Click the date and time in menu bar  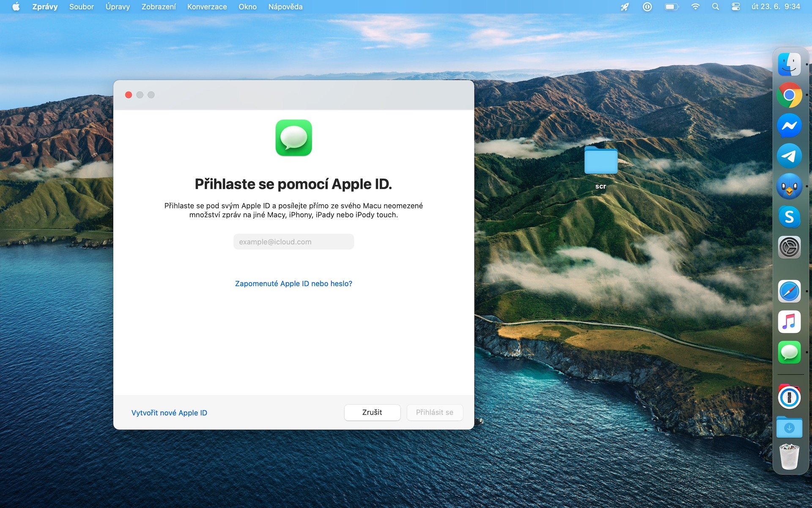click(776, 7)
